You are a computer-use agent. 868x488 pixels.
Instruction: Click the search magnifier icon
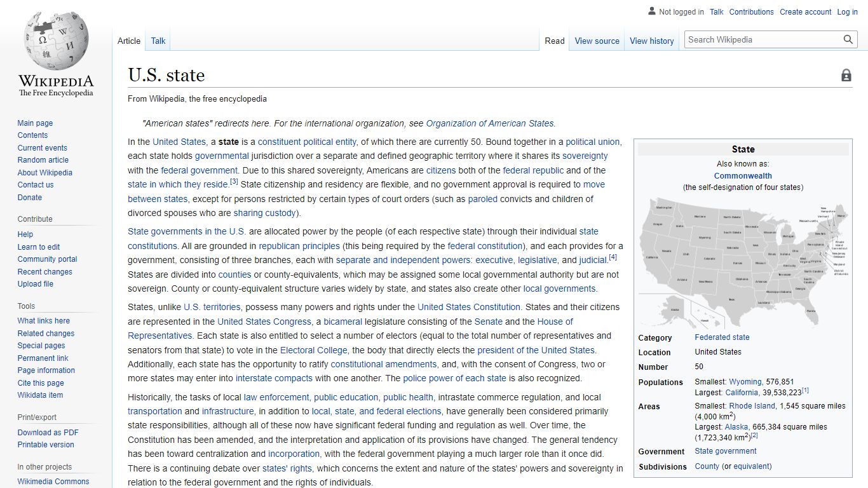(848, 39)
